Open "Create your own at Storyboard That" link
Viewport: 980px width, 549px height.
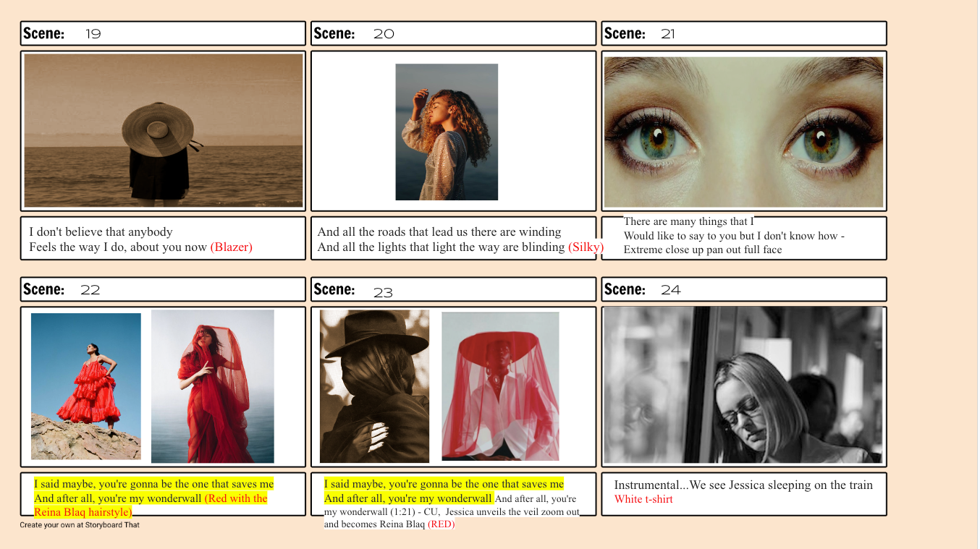80,525
